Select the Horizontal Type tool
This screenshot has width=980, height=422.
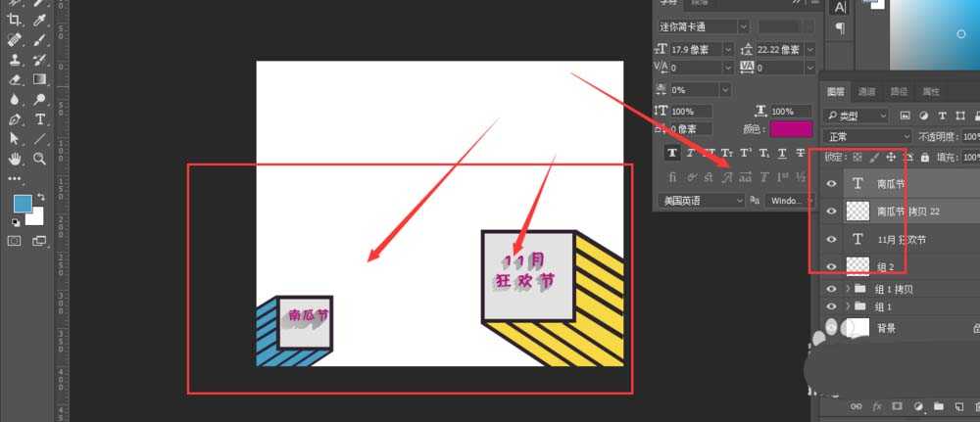pyautogui.click(x=39, y=119)
